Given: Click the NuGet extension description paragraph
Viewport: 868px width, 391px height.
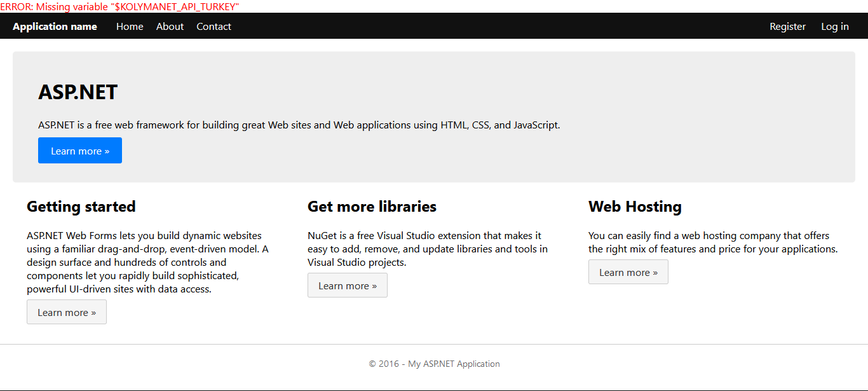Looking at the screenshot, I should coord(427,249).
